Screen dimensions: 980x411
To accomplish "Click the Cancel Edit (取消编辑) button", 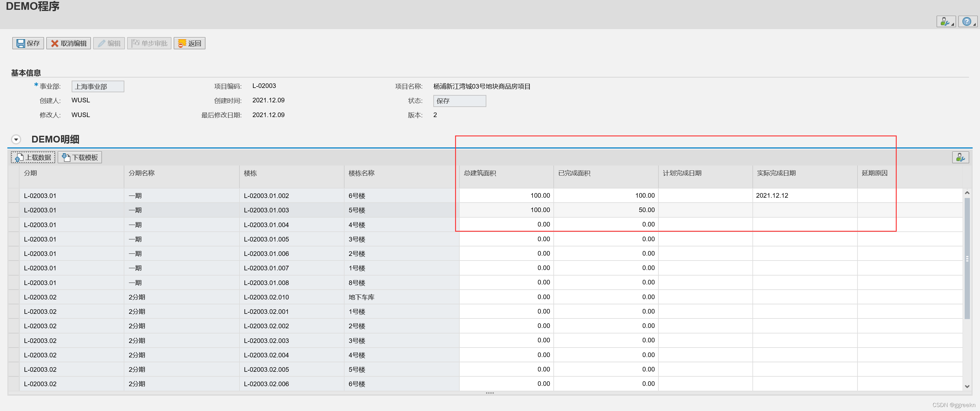I will pyautogui.click(x=69, y=44).
